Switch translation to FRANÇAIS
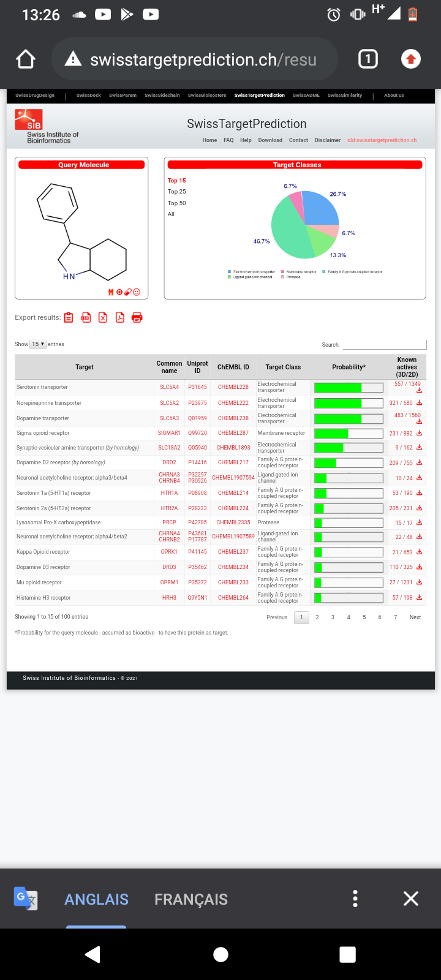 click(x=191, y=899)
